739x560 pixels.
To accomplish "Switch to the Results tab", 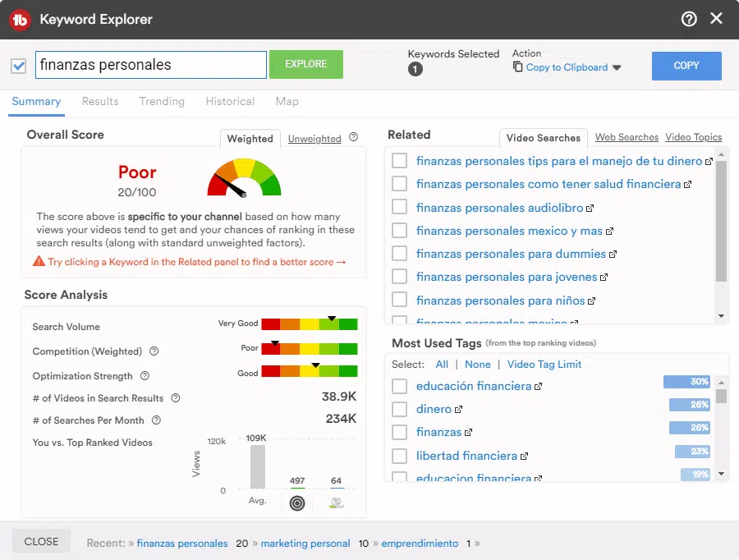I will (x=100, y=101).
